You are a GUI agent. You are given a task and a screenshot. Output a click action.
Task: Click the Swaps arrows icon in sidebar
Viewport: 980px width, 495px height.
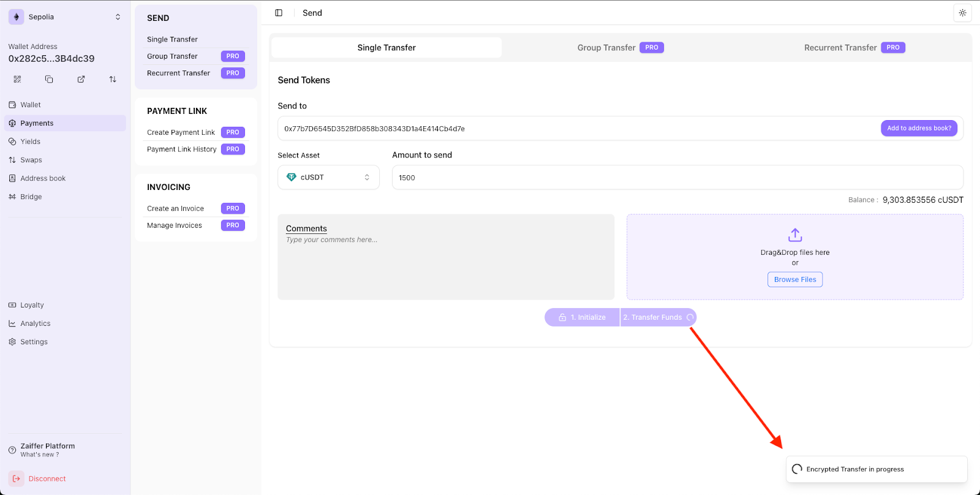pos(12,160)
